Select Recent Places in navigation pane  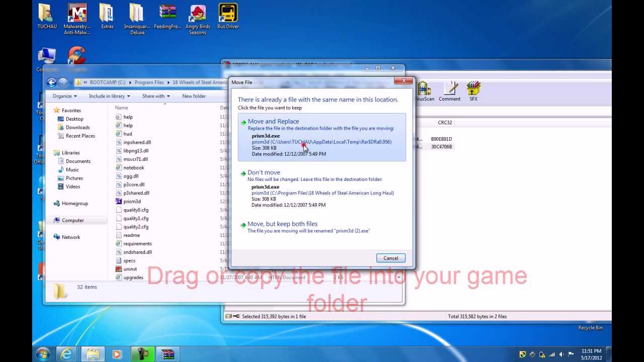80,136
